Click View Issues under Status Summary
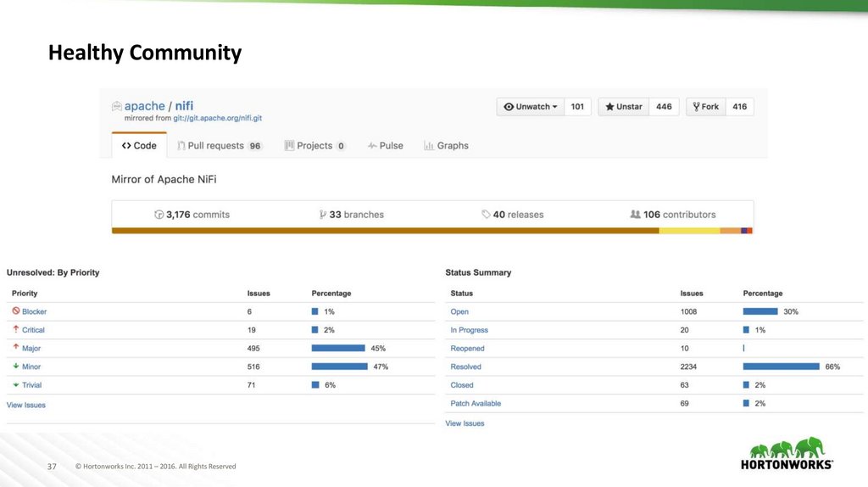 point(465,423)
